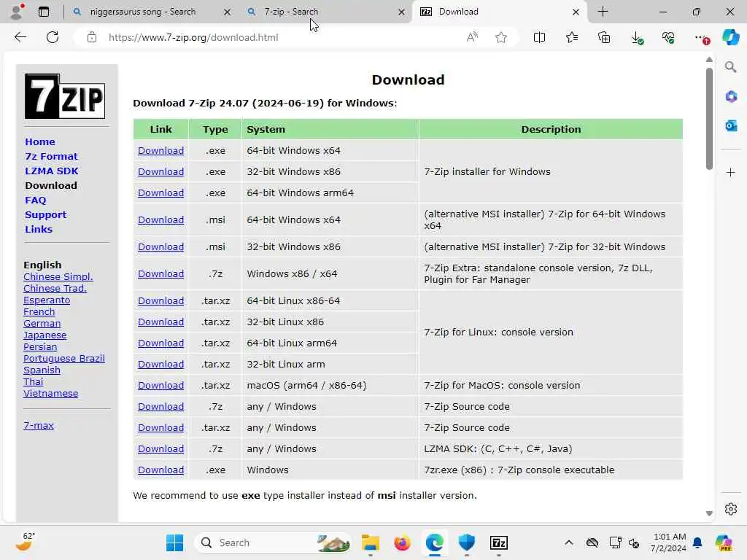Image resolution: width=747 pixels, height=560 pixels.
Task: Expand the hidden system tray icons chevron
Action: (x=569, y=542)
